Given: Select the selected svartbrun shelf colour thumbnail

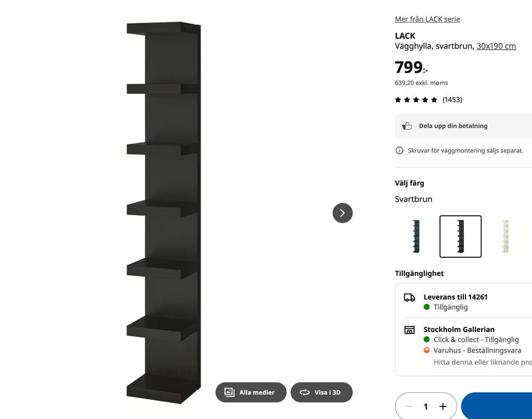Looking at the screenshot, I should pos(461,237).
